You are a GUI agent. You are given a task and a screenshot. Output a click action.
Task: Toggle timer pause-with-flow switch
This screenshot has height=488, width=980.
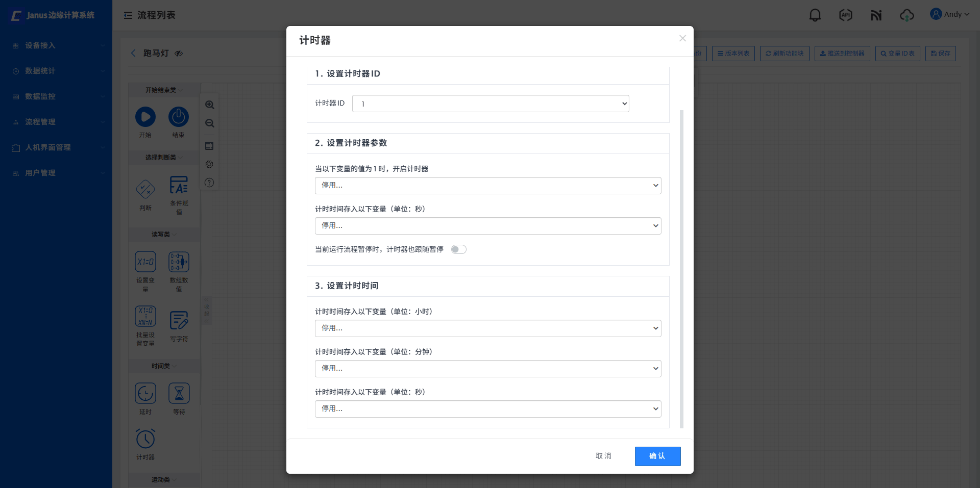click(458, 249)
